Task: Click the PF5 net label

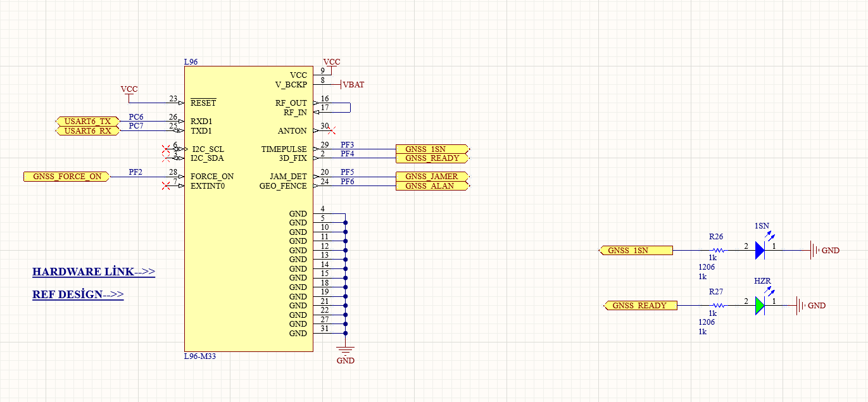Action: tap(348, 172)
